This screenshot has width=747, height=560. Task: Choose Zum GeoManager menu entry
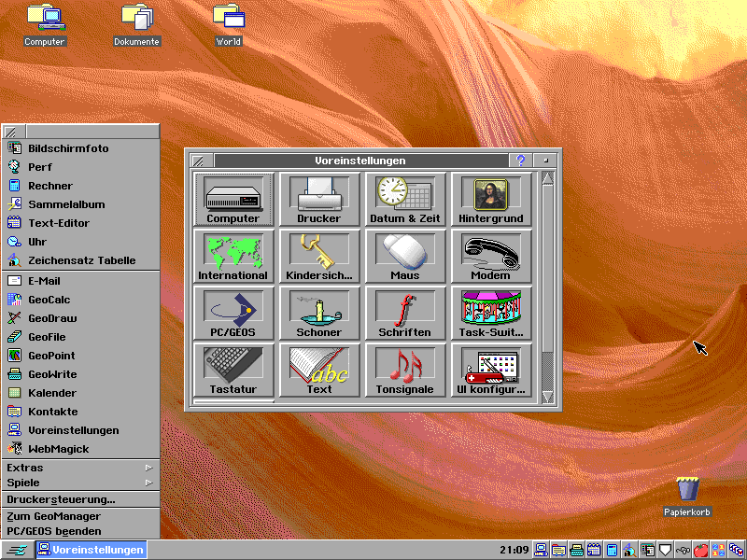click(x=80, y=516)
